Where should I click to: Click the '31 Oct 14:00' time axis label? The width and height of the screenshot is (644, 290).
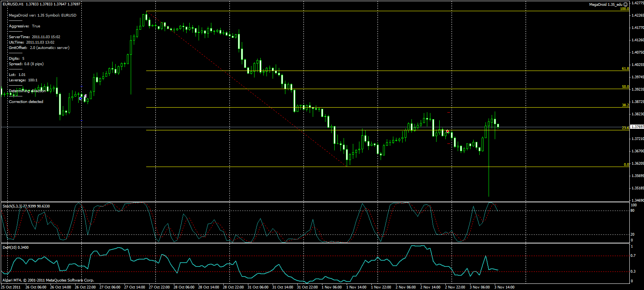[x=283, y=287]
